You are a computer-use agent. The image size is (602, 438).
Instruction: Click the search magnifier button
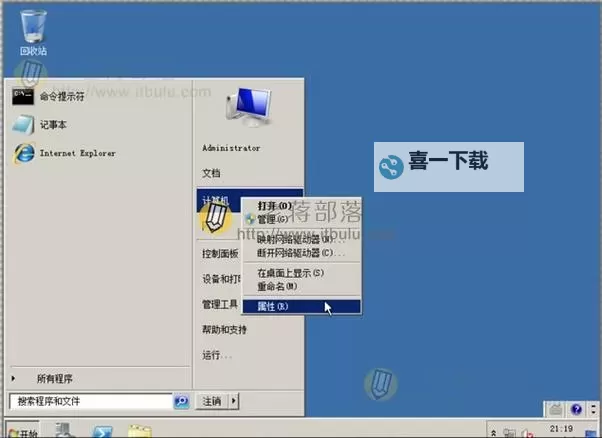[x=181, y=401]
